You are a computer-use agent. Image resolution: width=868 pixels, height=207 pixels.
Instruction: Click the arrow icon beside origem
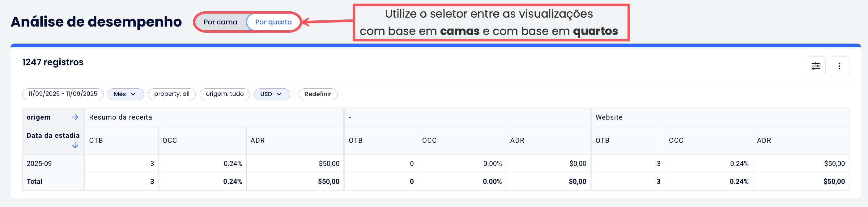75,117
